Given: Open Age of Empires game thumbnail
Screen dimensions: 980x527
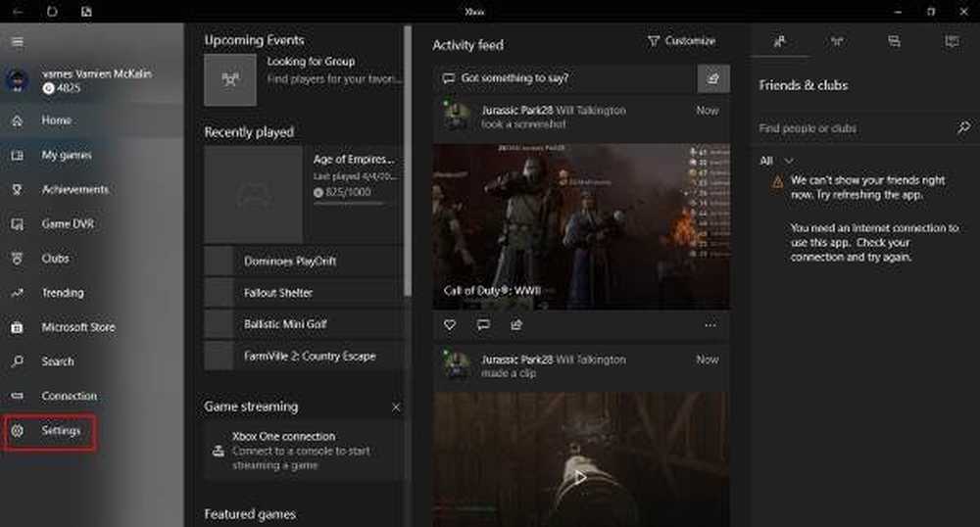Looking at the screenshot, I should click(x=254, y=195).
